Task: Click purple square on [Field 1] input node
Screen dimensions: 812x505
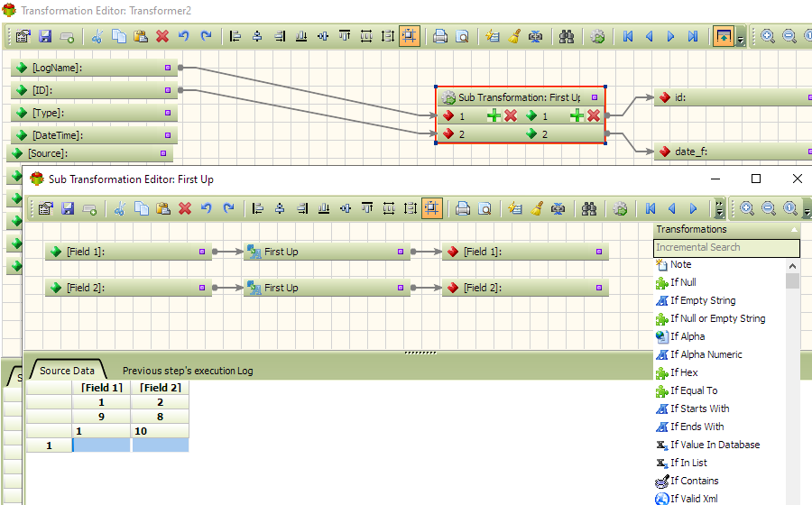Action: tap(202, 252)
